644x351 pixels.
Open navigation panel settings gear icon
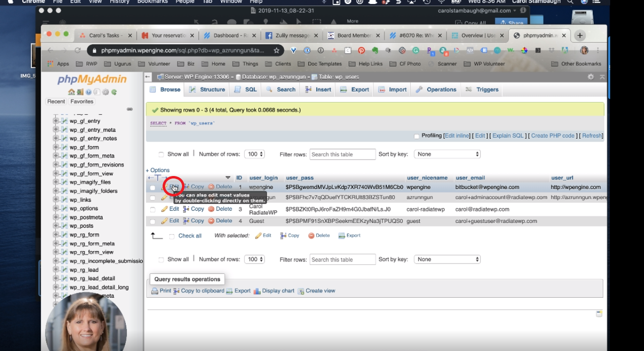point(105,92)
